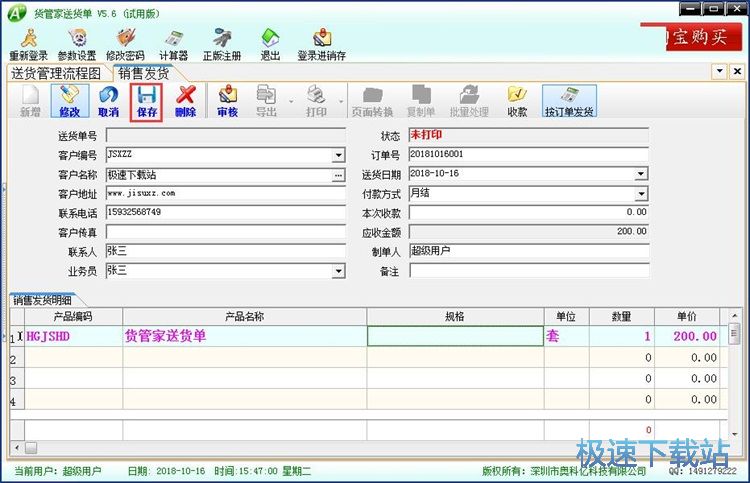Click the 规格 column header
The image size is (750, 483).
(x=455, y=317)
